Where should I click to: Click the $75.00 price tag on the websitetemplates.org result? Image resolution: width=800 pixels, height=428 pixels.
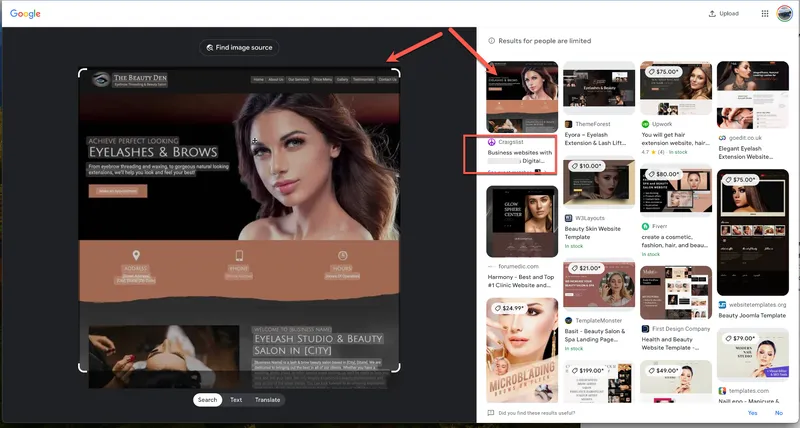[739, 180]
